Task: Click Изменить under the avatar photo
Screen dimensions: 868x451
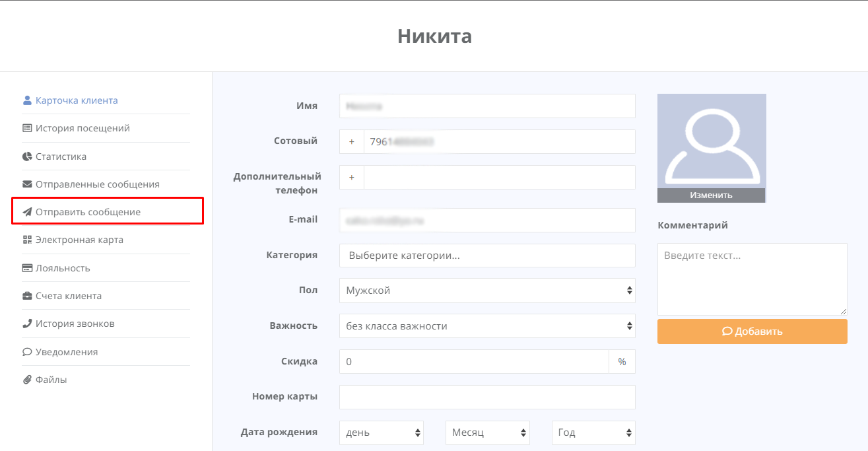Action: pos(711,195)
